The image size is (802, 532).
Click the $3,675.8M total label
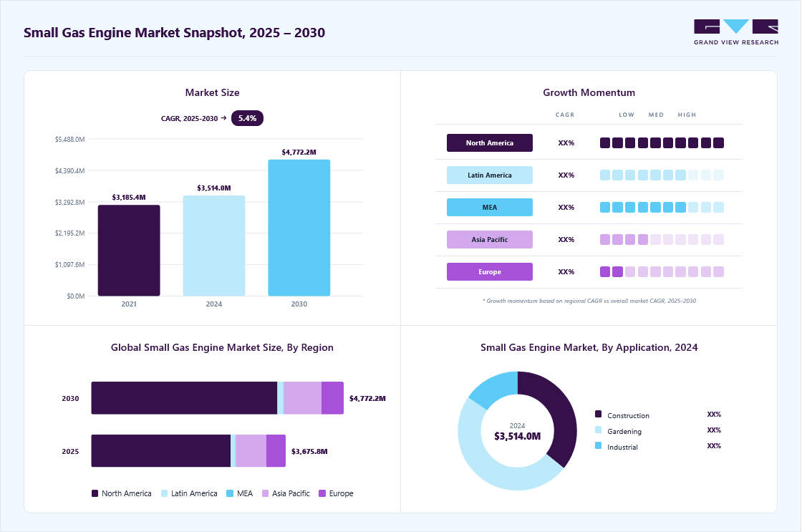click(x=309, y=451)
